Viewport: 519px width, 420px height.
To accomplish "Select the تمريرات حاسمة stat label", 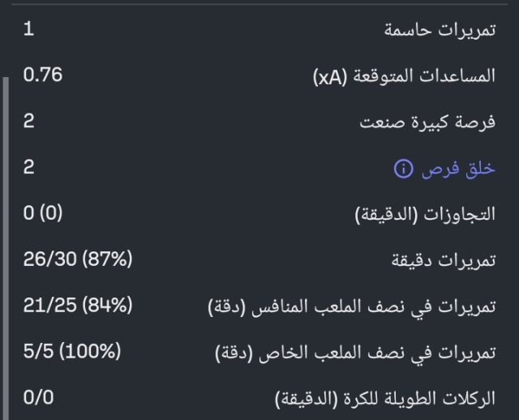I will point(439,31).
